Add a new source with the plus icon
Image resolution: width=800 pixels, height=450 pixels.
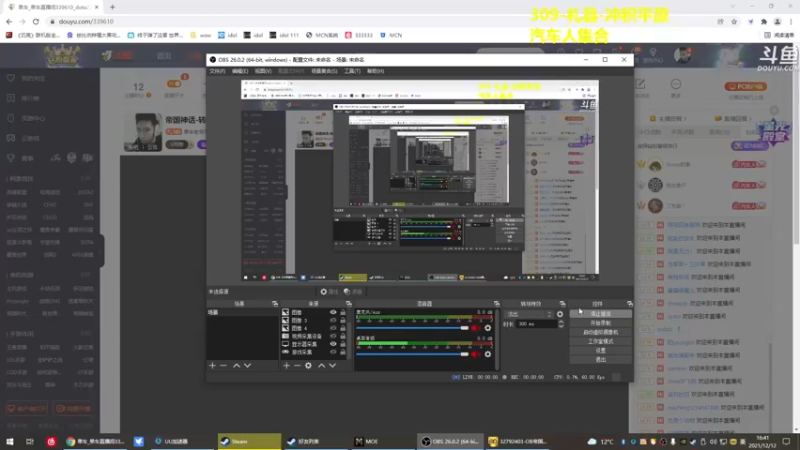tap(286, 366)
